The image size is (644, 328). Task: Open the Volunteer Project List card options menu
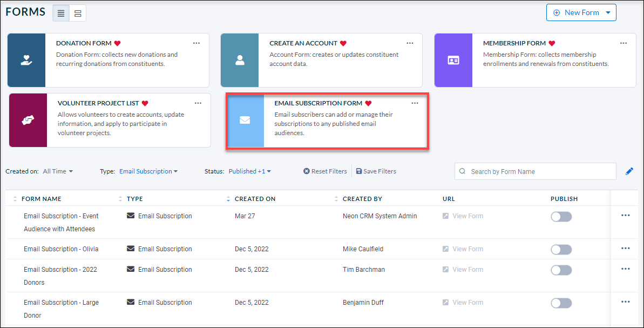pos(198,103)
